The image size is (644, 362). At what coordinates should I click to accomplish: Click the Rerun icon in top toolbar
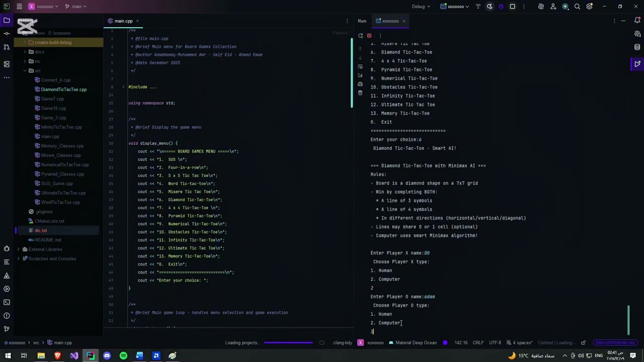pyautogui.click(x=490, y=7)
